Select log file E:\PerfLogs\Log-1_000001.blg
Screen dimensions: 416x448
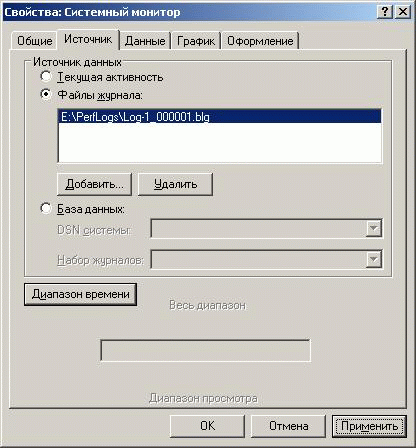(220, 117)
